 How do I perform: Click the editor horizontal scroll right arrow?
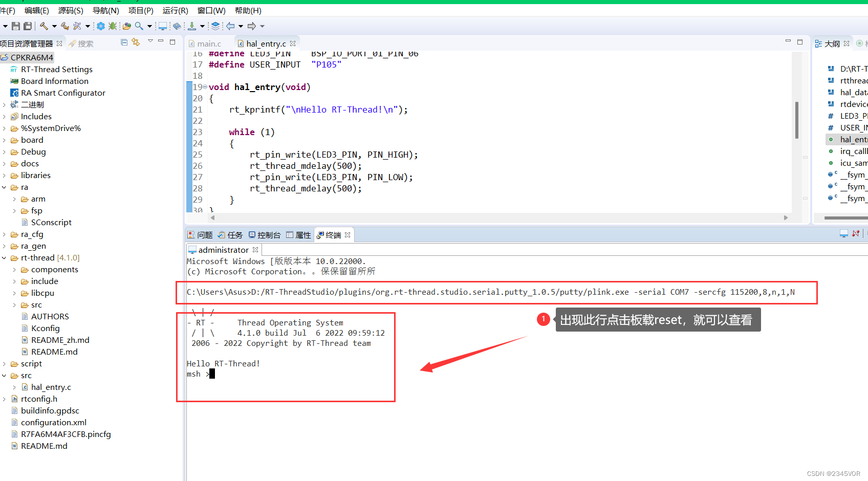click(786, 218)
